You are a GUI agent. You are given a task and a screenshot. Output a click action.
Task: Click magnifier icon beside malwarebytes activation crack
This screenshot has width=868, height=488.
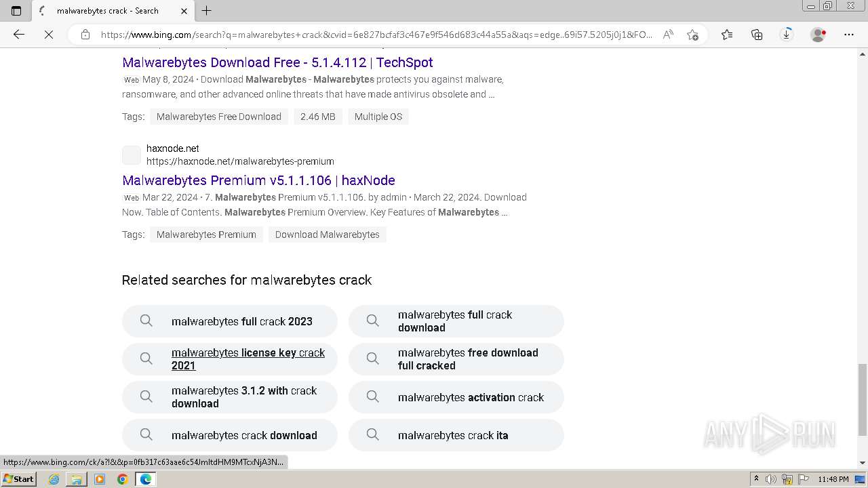[x=373, y=396]
